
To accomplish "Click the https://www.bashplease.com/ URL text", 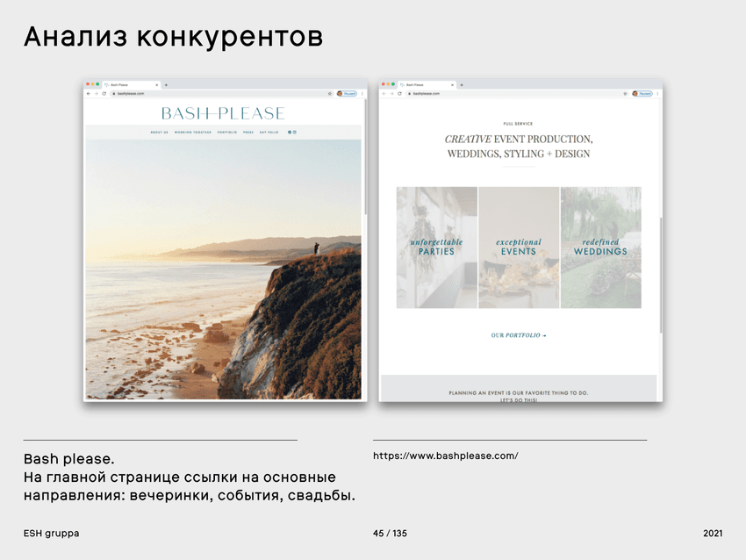I will [445, 456].
